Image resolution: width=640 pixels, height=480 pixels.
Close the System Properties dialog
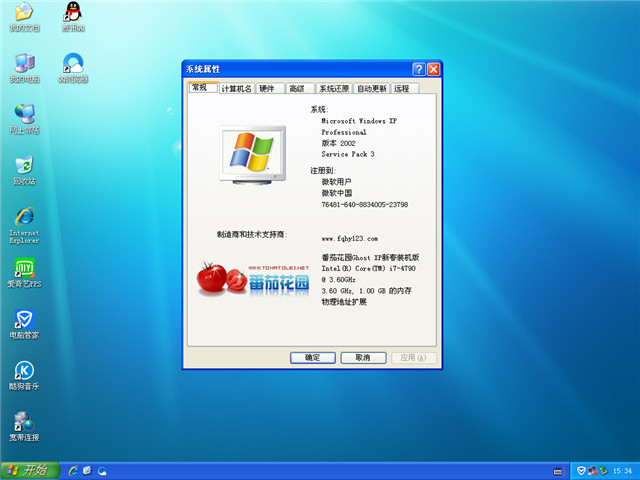433,69
